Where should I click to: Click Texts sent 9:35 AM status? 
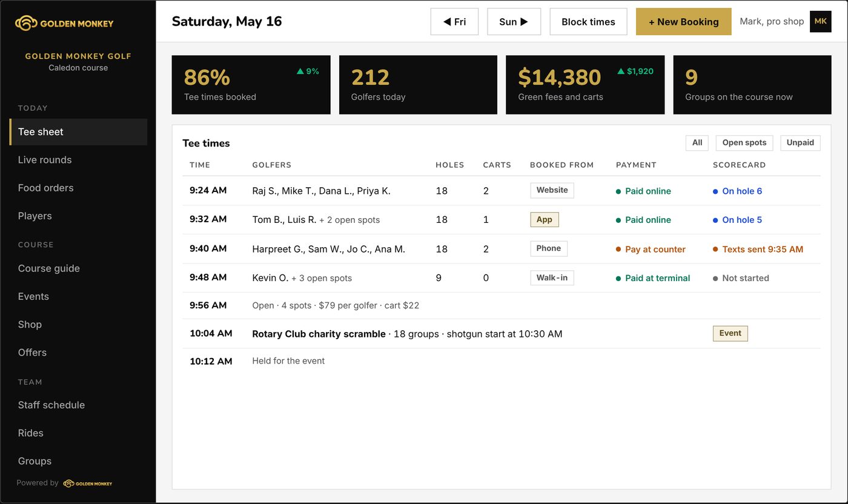click(758, 249)
